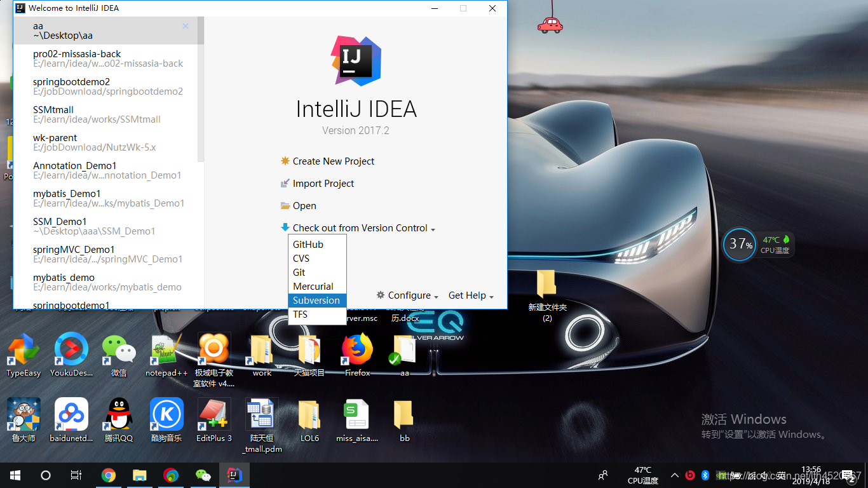Open recent project SSMtmall
The height and width of the screenshot is (488, 868).
[105, 114]
